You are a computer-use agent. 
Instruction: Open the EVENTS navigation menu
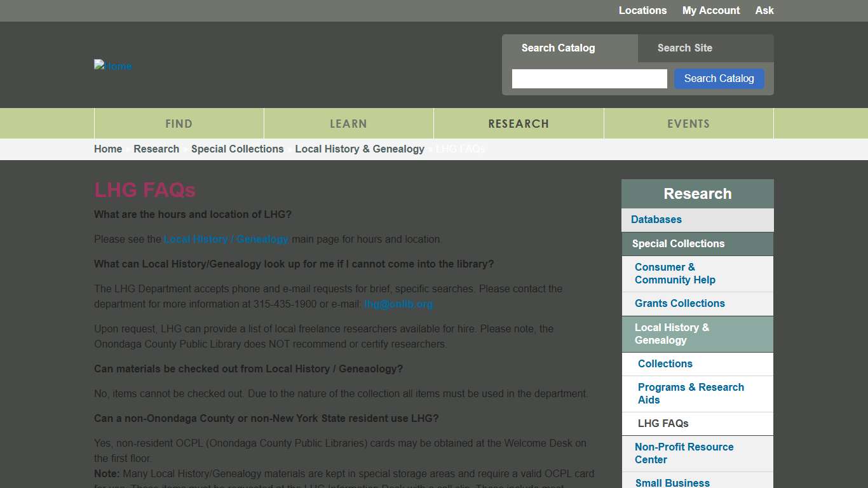click(x=688, y=123)
